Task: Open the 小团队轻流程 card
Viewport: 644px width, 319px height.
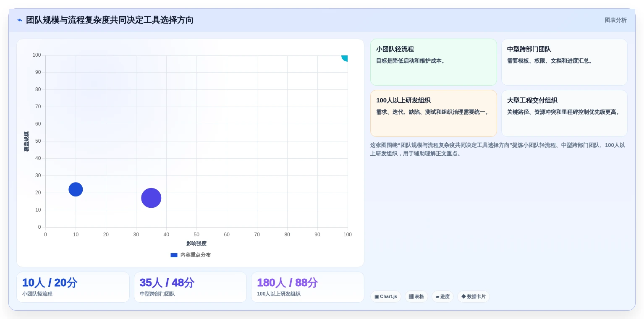Action: click(433, 62)
